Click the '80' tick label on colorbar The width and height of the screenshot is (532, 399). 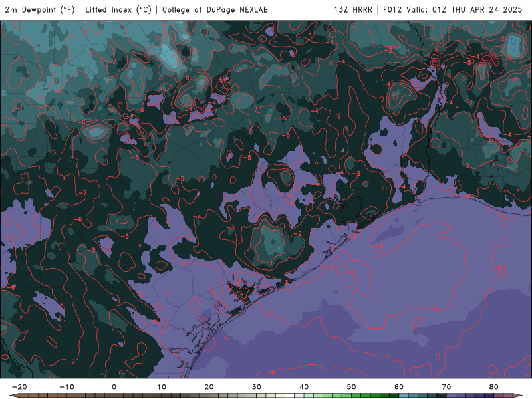point(494,387)
